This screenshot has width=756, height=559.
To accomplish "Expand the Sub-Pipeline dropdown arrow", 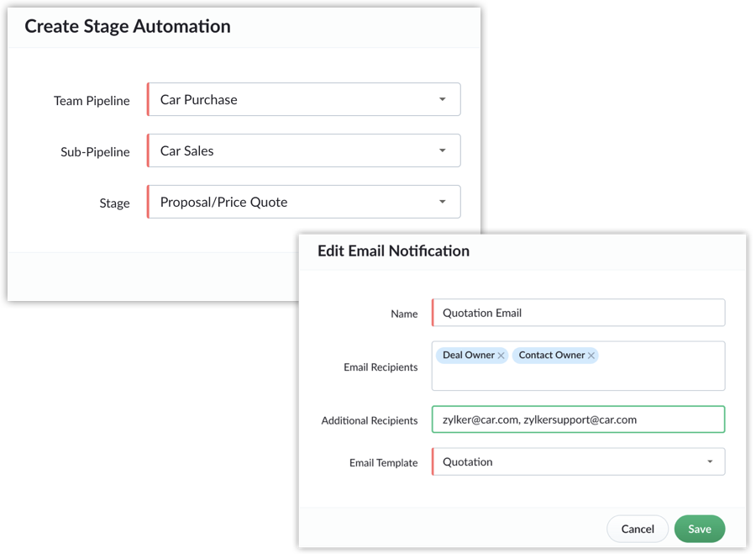I will pyautogui.click(x=442, y=150).
